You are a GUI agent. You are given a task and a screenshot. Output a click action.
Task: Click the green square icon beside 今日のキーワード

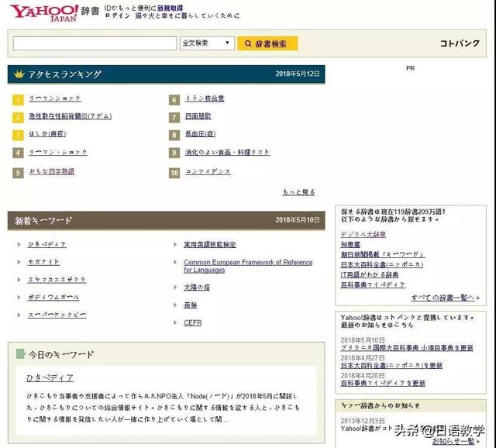21,353
